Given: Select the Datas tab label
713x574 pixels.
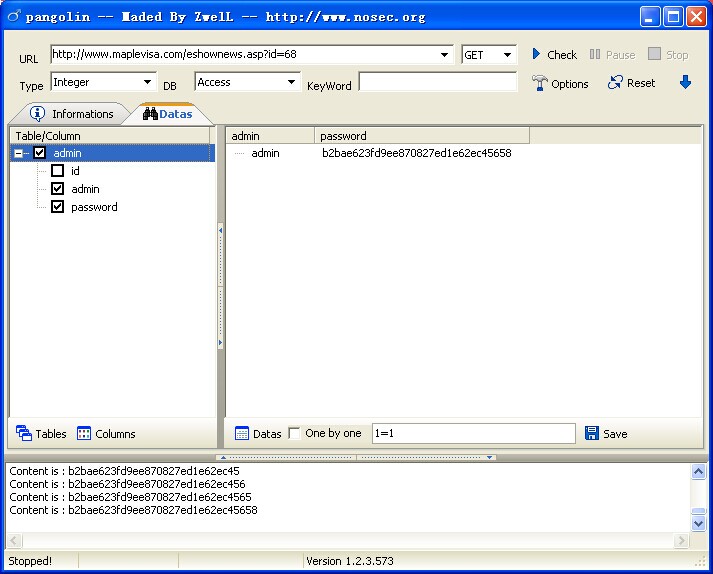Looking at the screenshot, I should pyautogui.click(x=176, y=114).
